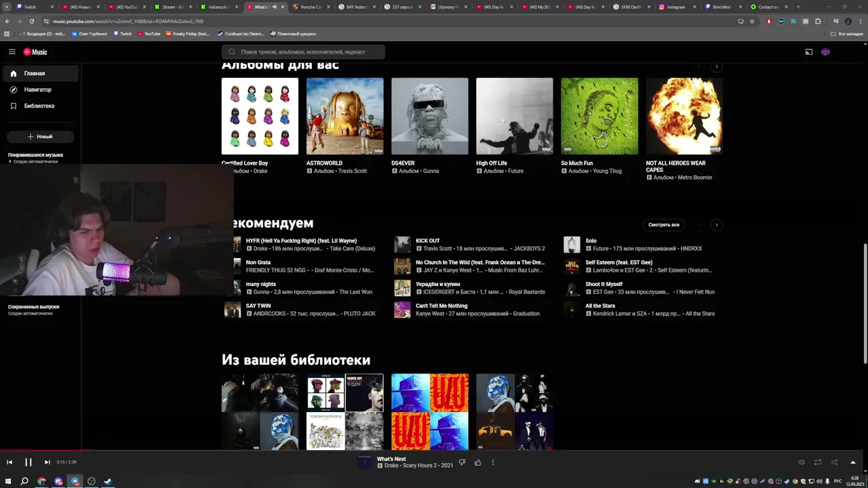
Task: Open Почтовый аукцион bookmark
Action: click(x=293, y=34)
